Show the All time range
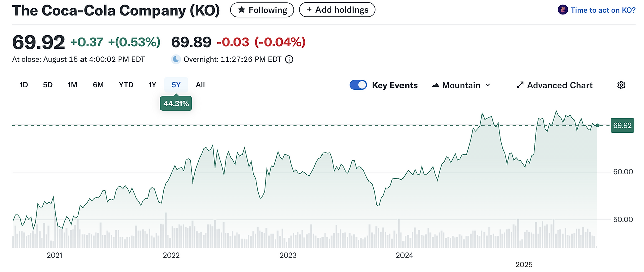Image resolution: width=644 pixels, height=272 pixels. tap(200, 85)
